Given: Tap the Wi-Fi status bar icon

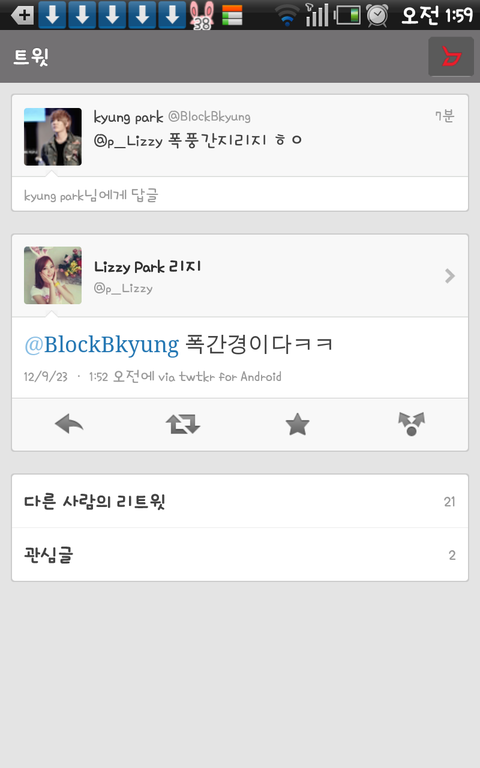Looking at the screenshot, I should point(287,15).
